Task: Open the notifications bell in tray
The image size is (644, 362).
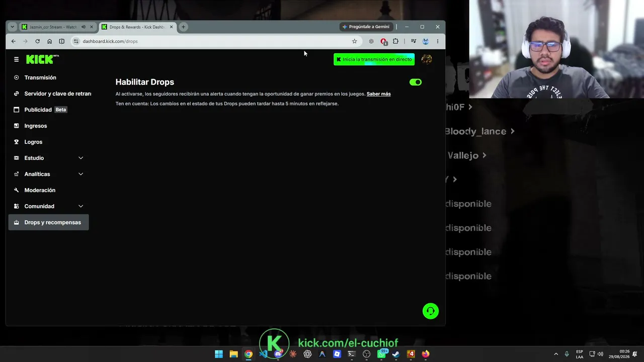Action: [x=636, y=354]
